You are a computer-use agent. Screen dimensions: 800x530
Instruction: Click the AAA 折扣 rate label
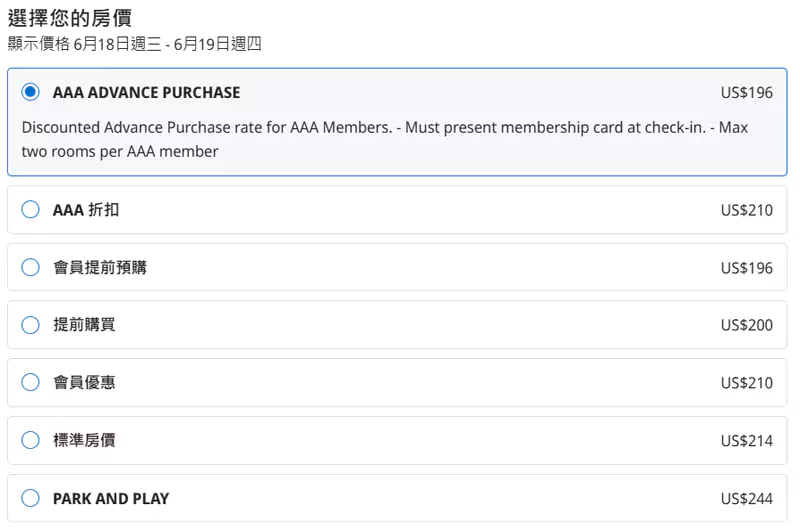coord(86,210)
